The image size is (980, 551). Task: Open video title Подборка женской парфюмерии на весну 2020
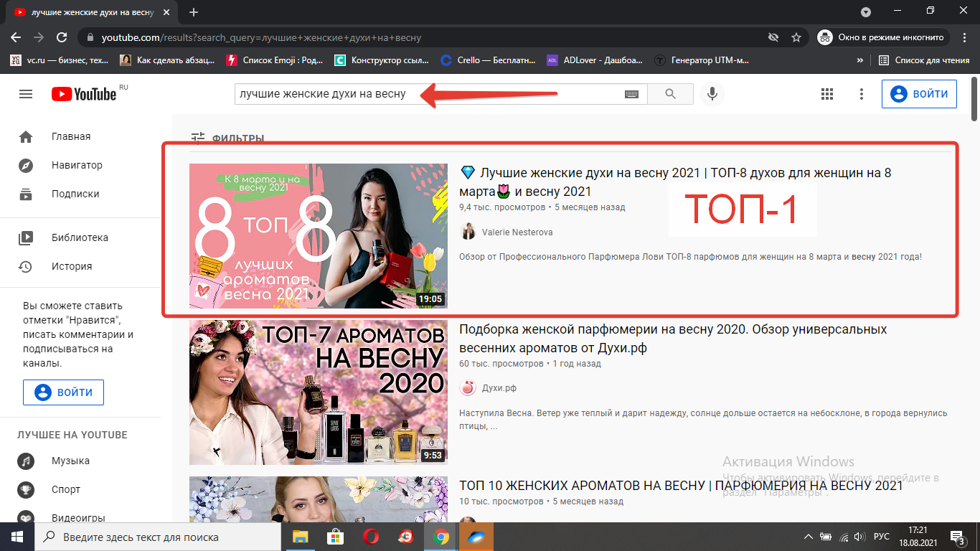click(673, 338)
